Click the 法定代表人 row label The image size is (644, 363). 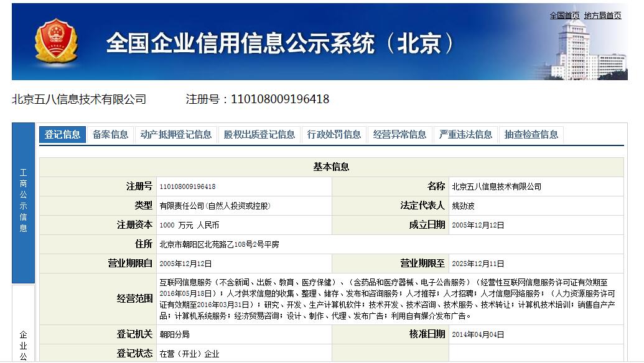click(x=422, y=206)
